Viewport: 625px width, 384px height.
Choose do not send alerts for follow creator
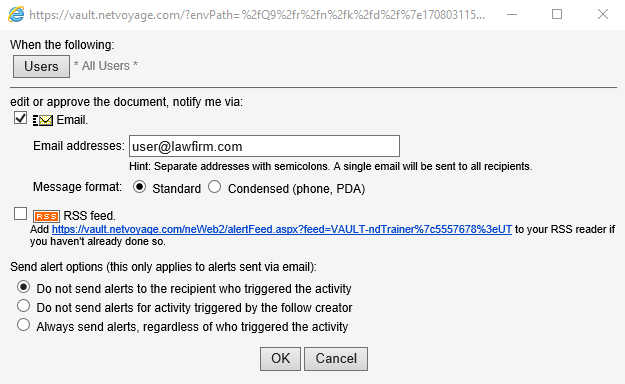(24, 306)
